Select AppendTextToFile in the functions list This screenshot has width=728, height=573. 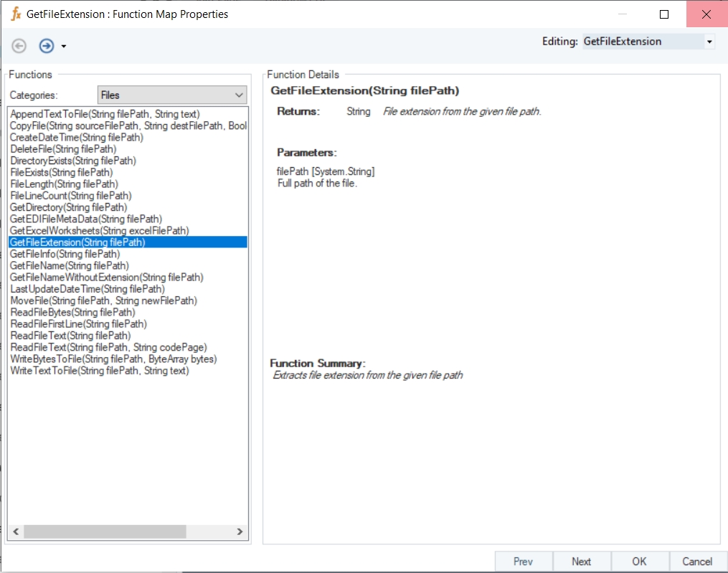105,114
